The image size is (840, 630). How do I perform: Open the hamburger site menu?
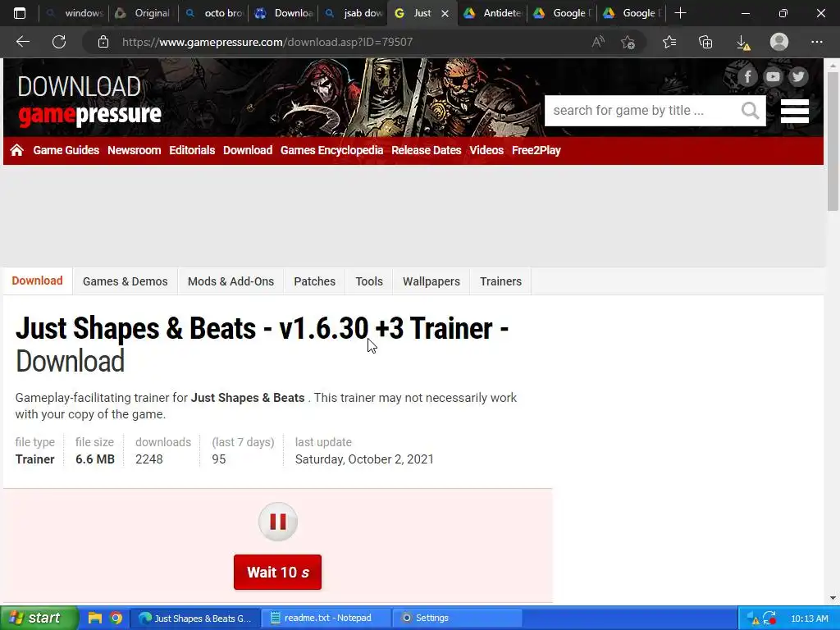(x=794, y=111)
